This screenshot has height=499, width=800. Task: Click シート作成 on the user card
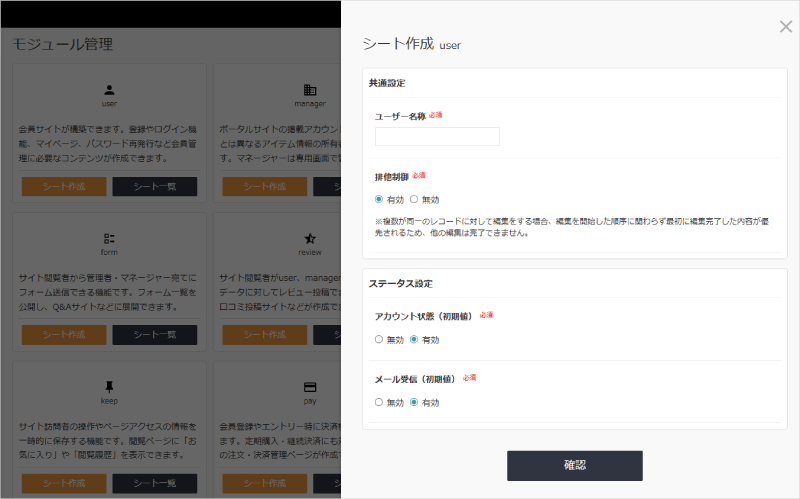pos(64,186)
